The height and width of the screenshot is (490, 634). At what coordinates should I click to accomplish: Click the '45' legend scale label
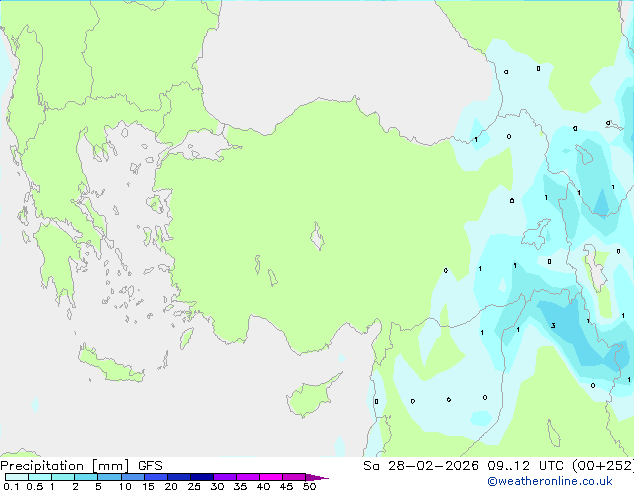coord(286,486)
